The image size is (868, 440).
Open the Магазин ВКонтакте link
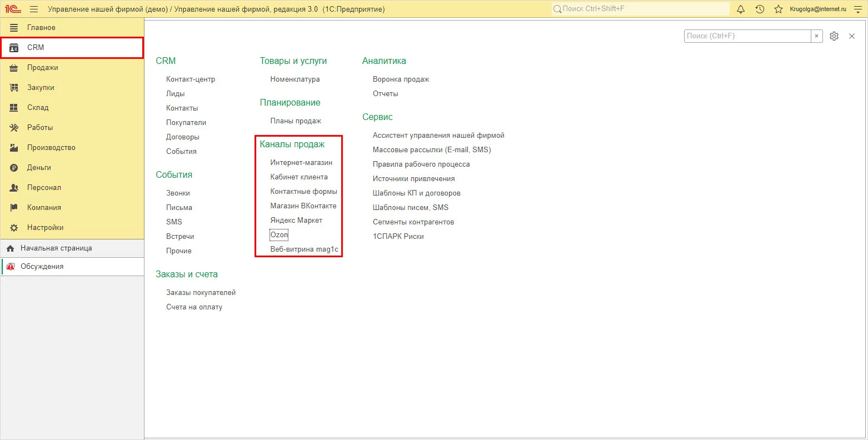303,206
